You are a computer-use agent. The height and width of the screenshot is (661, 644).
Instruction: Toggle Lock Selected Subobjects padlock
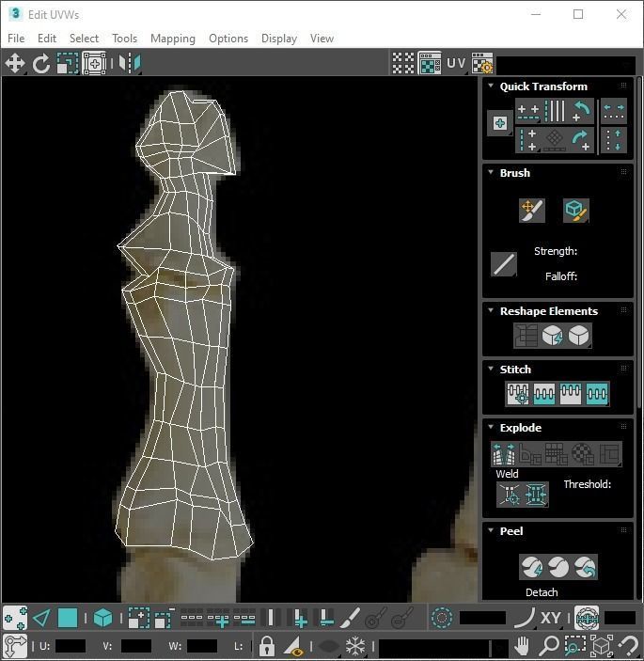pyautogui.click(x=266, y=646)
